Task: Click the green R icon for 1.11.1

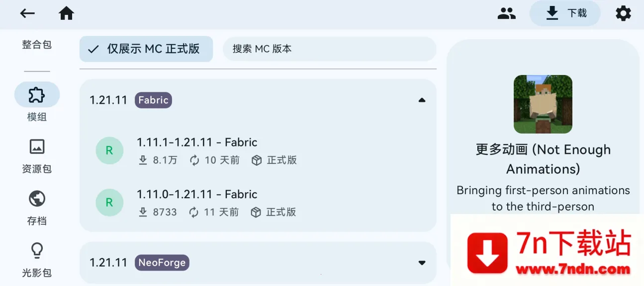Action: (x=109, y=151)
